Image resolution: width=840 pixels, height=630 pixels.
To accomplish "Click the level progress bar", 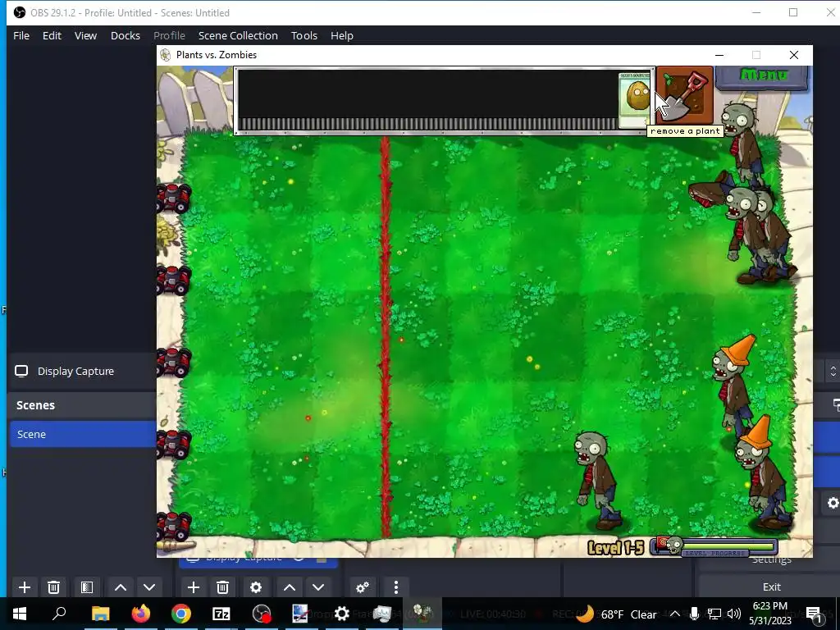I will point(715,546).
